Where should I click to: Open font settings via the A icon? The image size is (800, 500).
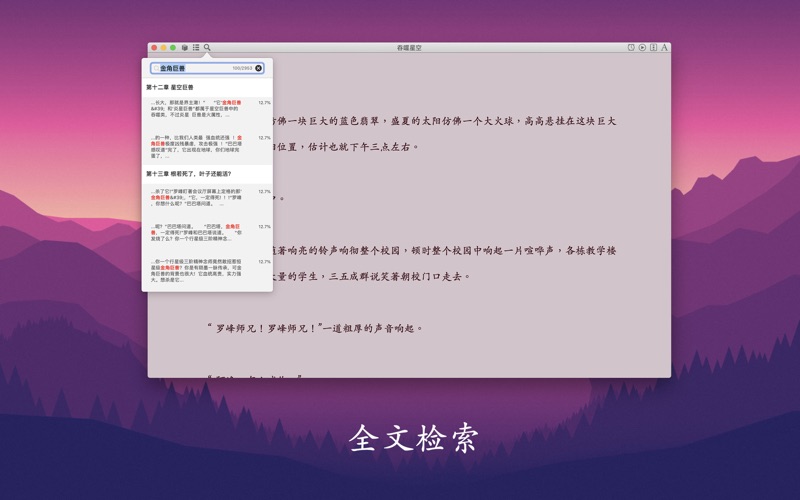pos(664,47)
